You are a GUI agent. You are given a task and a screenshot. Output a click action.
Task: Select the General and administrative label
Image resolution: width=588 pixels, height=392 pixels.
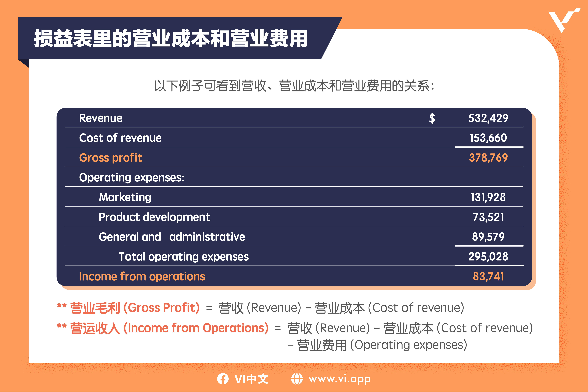172,237
